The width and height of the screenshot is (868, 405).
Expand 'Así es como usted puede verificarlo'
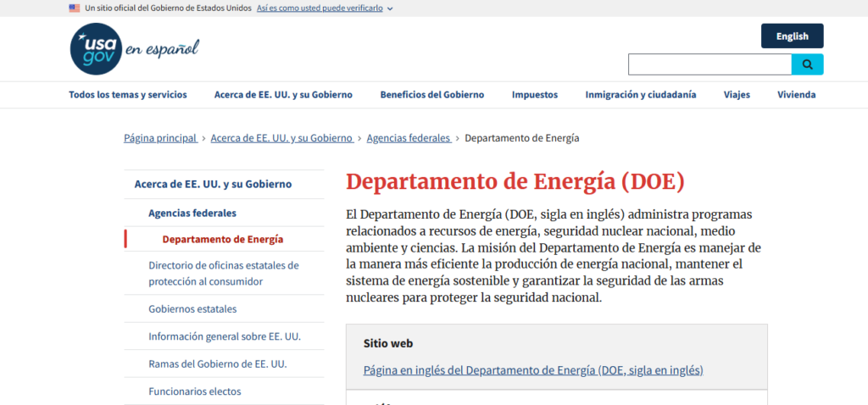tap(325, 8)
